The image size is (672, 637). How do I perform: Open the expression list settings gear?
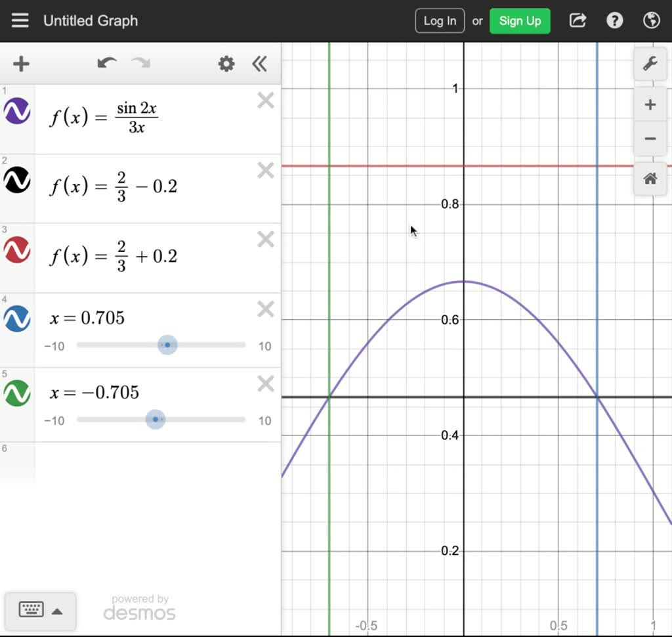coord(226,64)
